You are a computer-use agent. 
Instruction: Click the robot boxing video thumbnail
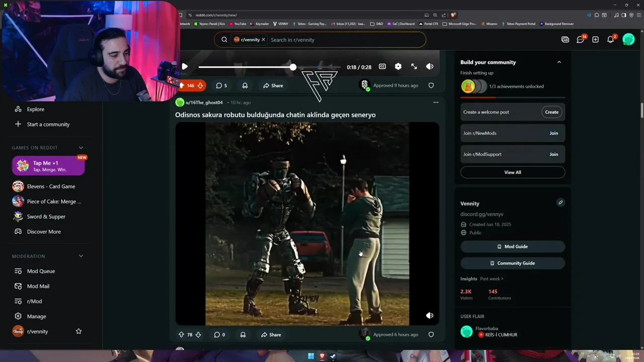[x=307, y=224]
